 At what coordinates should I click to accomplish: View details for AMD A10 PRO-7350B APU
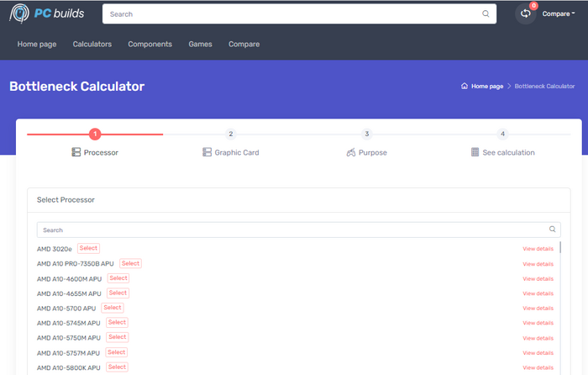538,264
